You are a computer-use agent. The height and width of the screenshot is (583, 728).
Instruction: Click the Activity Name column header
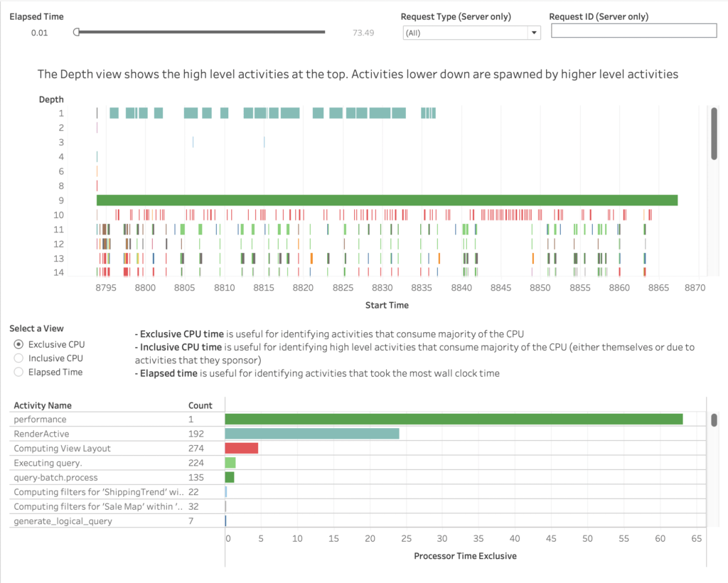[43, 405]
